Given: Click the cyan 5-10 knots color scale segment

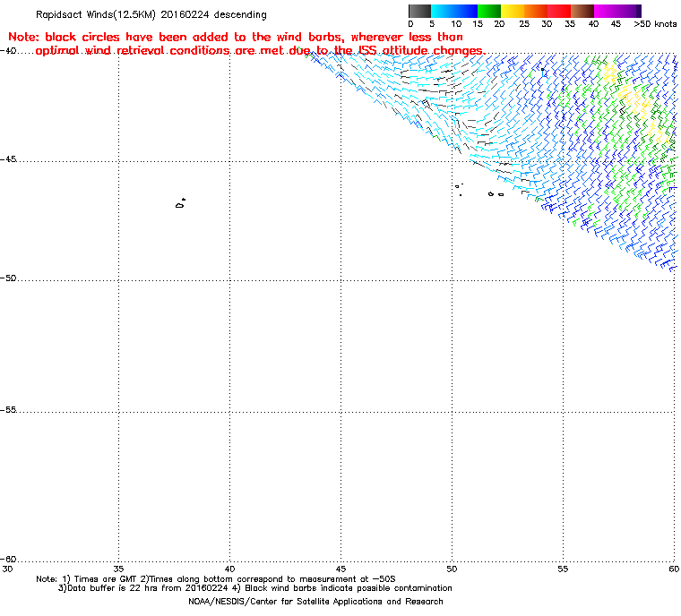Looking at the screenshot, I should pos(443,11).
